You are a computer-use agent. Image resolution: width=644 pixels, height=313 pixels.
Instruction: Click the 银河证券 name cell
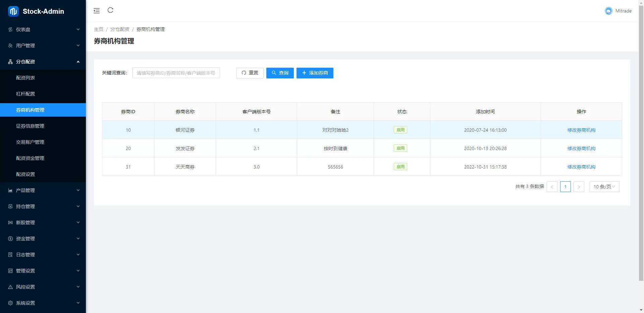185,130
